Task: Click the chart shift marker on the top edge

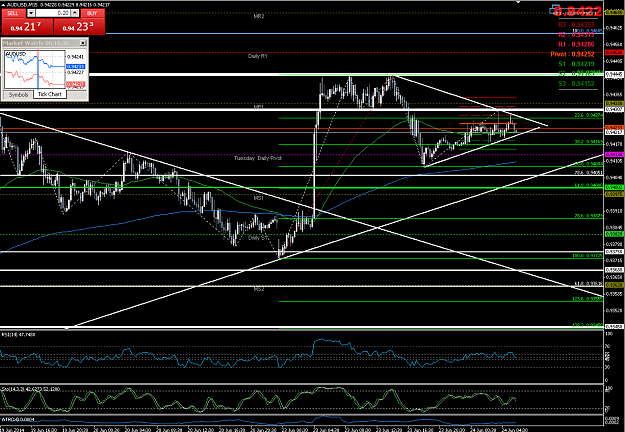Action: [x=518, y=2]
